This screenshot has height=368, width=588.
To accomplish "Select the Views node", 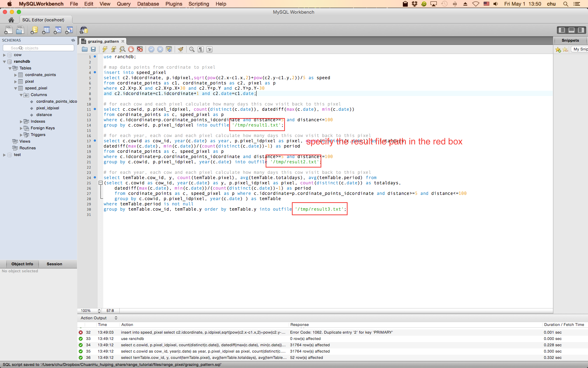I will point(25,142).
